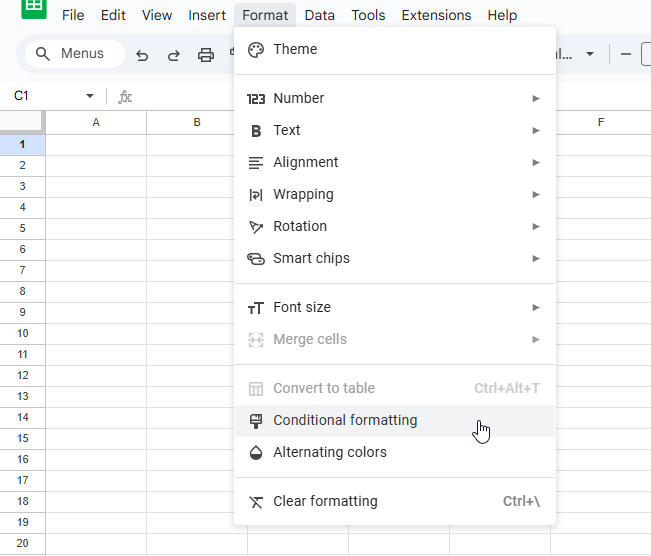Select row 20 header
The height and width of the screenshot is (556, 651).
[22, 544]
